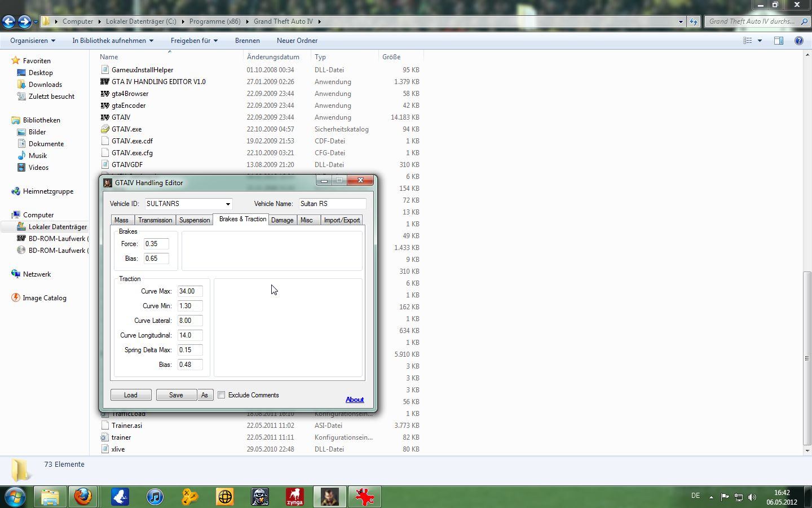The image size is (812, 508).
Task: Open Heimnetzgruppe in the sidebar
Action: 48,191
